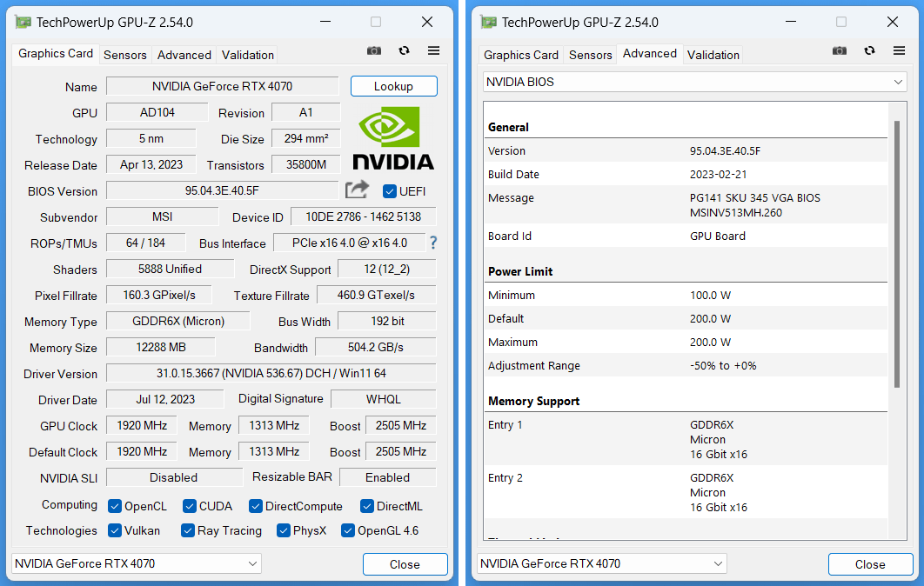Image resolution: width=924 pixels, height=586 pixels.
Task: Click the refresh icon in right window
Action: [869, 51]
